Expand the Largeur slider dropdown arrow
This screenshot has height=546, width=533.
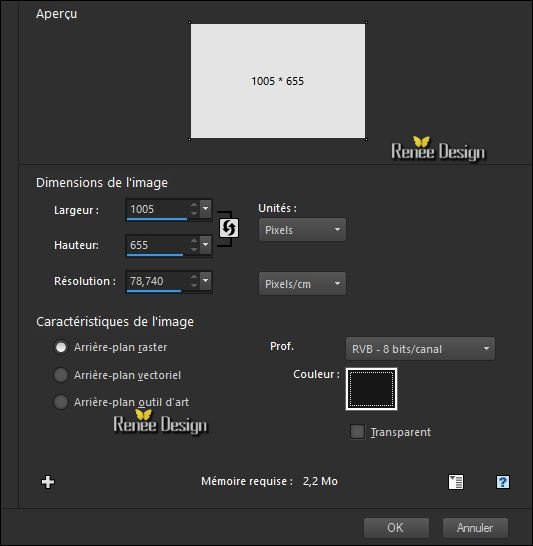[206, 209]
